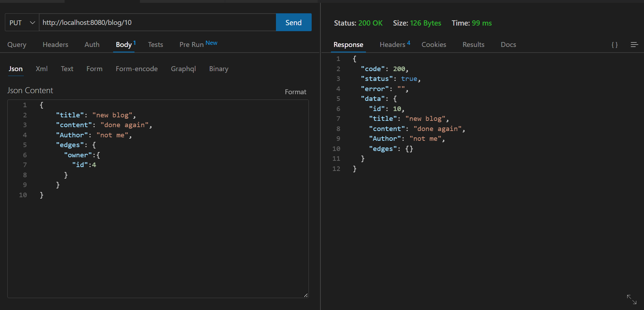This screenshot has height=310, width=644.
Task: Click the "code": 200 response line
Action: [385, 69]
